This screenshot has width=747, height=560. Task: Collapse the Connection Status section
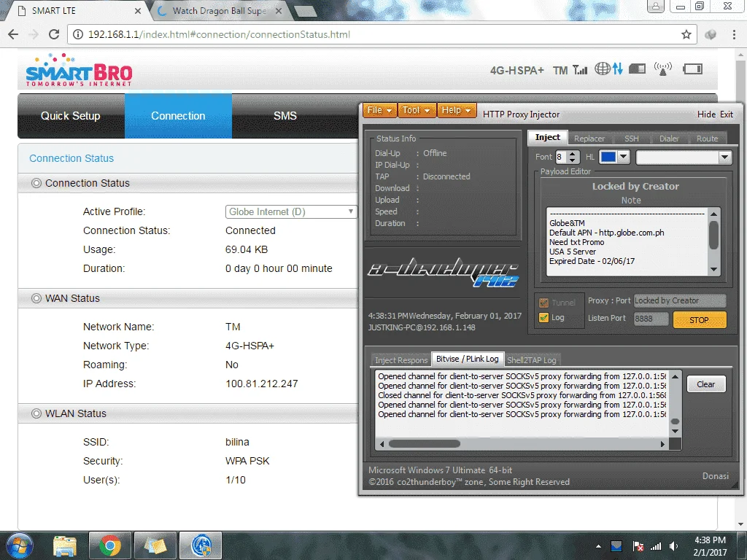point(36,183)
